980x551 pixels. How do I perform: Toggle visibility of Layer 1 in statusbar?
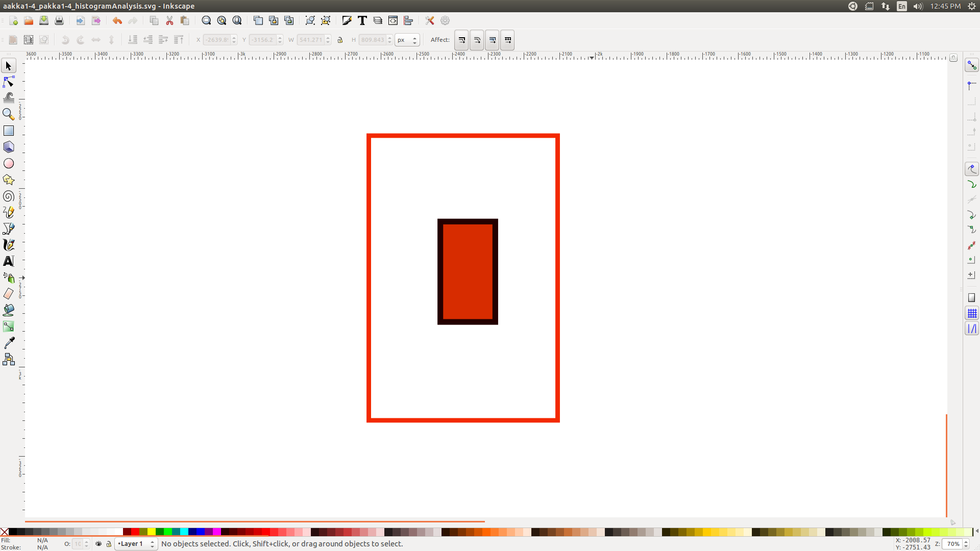tap(99, 544)
